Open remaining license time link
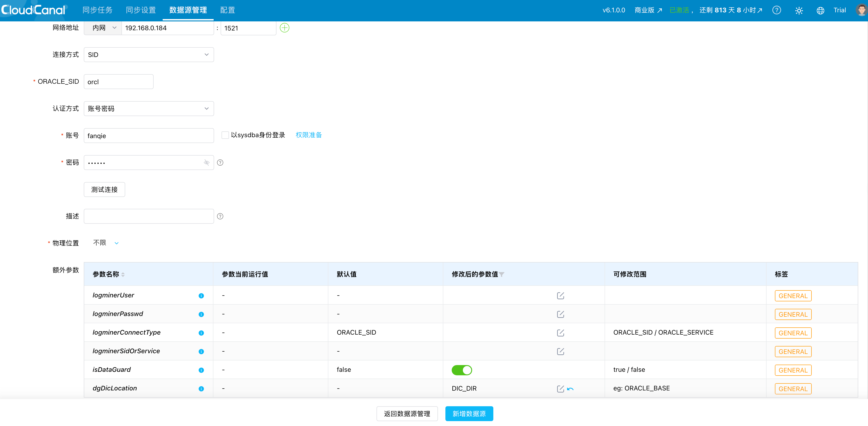Image resolution: width=868 pixels, height=426 pixels. [x=731, y=10]
